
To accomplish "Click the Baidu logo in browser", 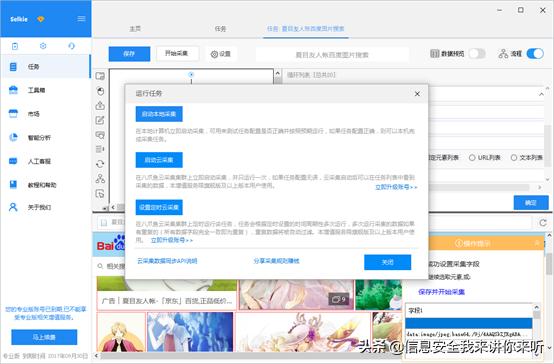I will tap(111, 244).
